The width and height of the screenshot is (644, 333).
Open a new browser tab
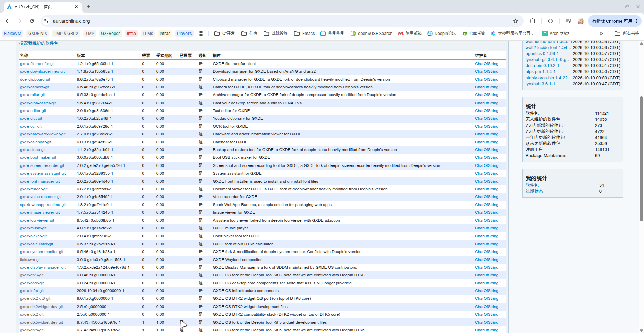click(89, 7)
